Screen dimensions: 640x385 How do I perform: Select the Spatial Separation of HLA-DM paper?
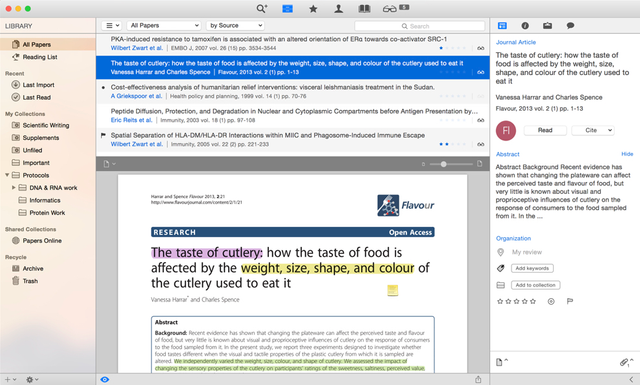[x=292, y=140]
